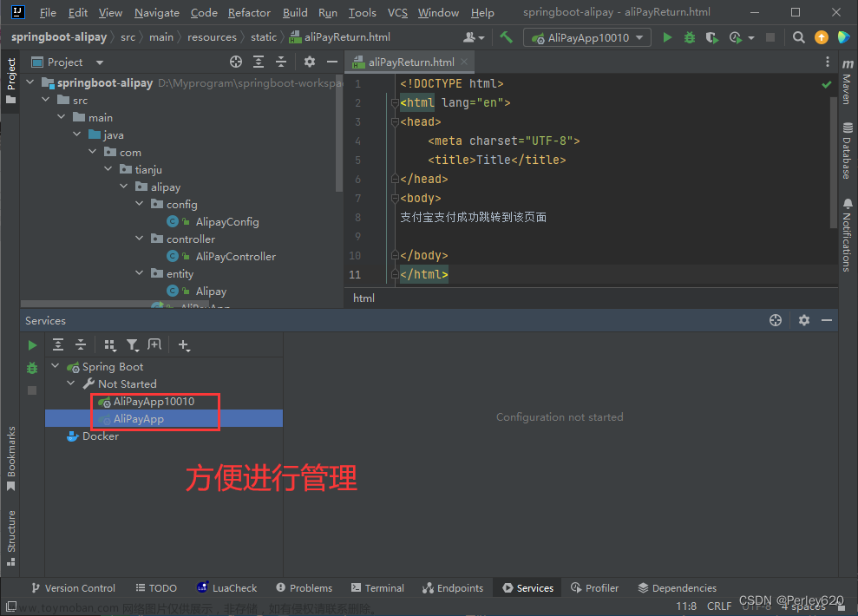Expand all in Project panel toolbar
The width and height of the screenshot is (858, 616).
(259, 62)
